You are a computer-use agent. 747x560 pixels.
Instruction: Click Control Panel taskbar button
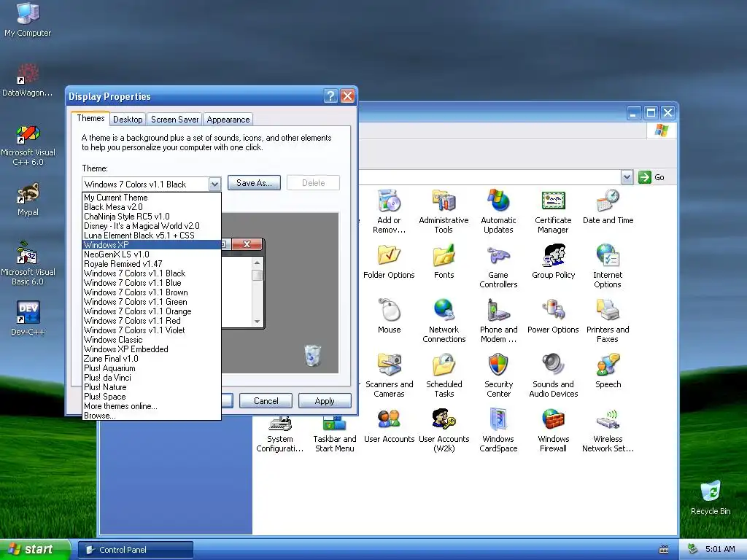click(x=135, y=550)
